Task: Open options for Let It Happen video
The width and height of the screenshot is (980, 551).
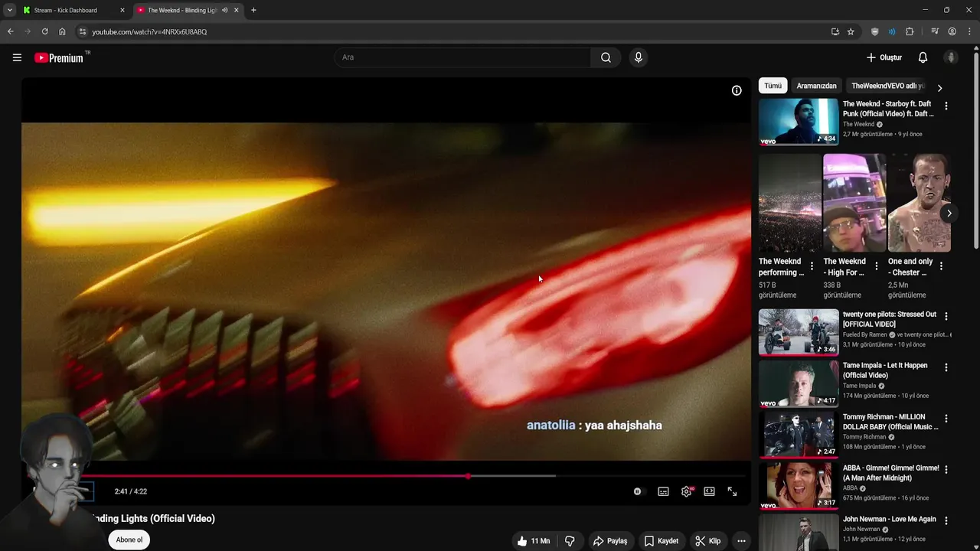Action: 946,367
